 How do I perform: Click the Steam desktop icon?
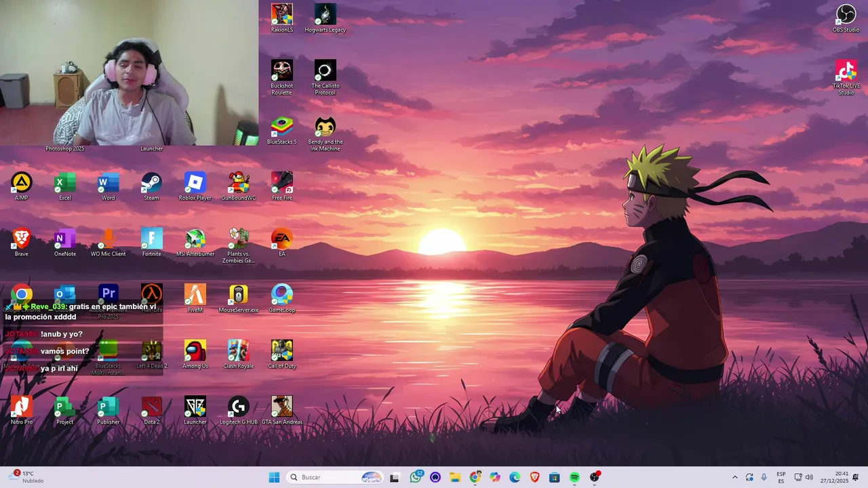(152, 186)
